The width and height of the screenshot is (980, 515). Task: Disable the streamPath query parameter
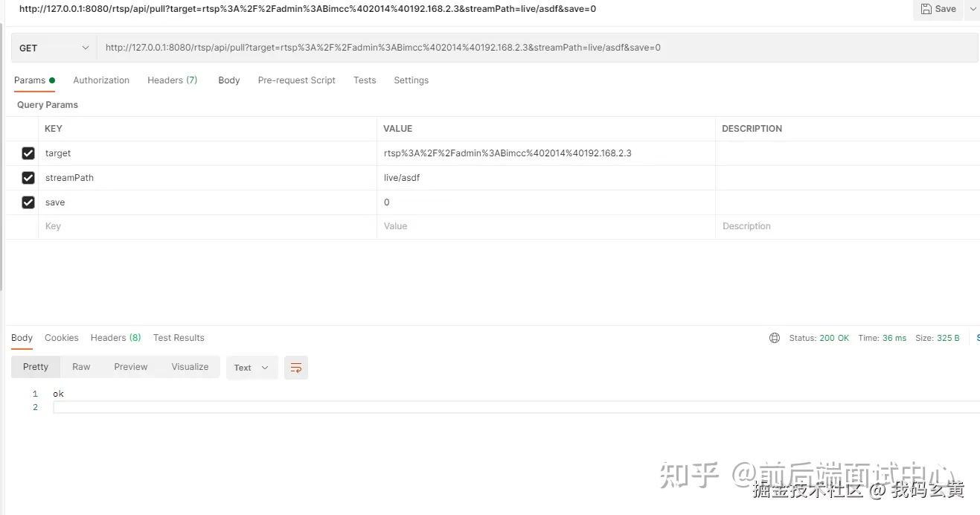click(28, 177)
